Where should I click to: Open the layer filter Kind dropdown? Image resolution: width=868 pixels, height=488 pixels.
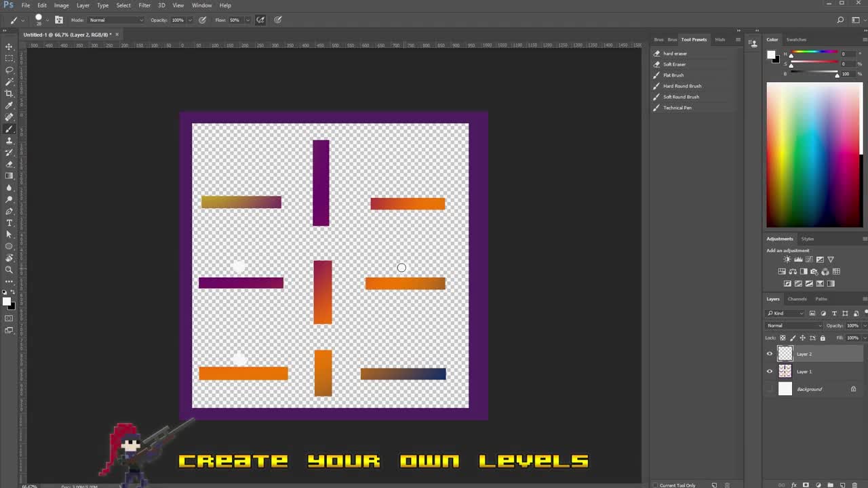coord(786,313)
